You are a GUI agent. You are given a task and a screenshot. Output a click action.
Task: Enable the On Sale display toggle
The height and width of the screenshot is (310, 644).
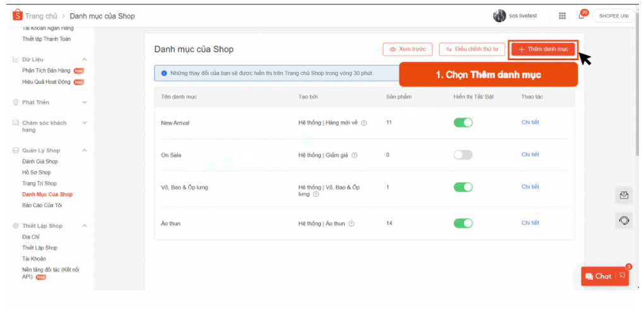click(x=463, y=155)
